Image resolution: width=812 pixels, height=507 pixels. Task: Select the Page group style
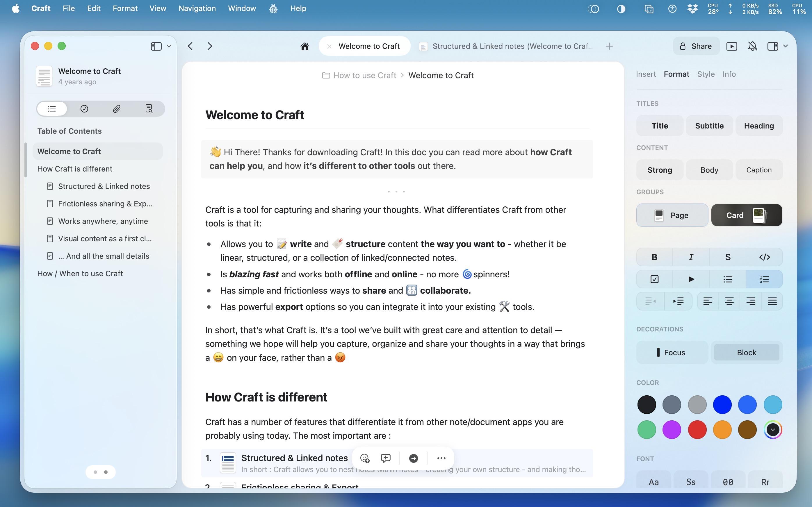tap(672, 215)
